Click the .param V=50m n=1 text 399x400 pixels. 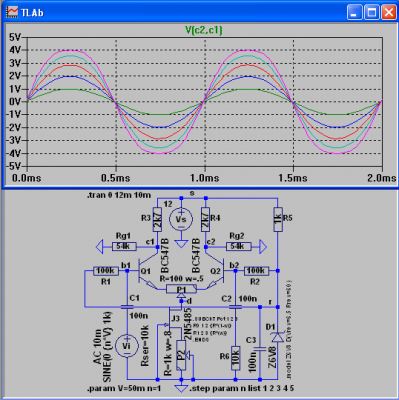pyautogui.click(x=124, y=389)
